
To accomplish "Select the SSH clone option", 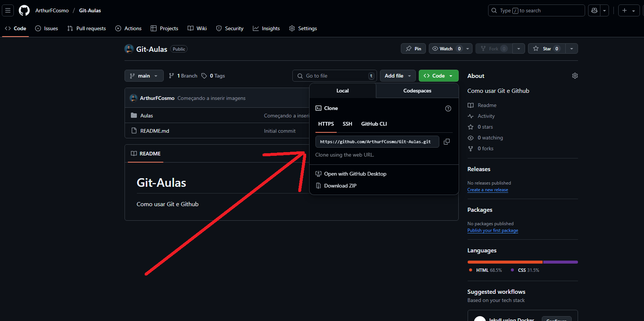I will coord(348,124).
